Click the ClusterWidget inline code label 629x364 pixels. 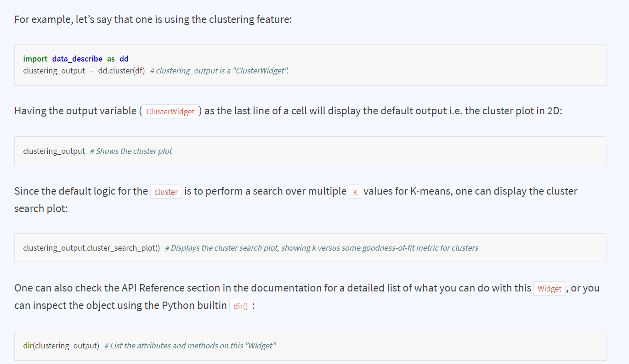170,112
